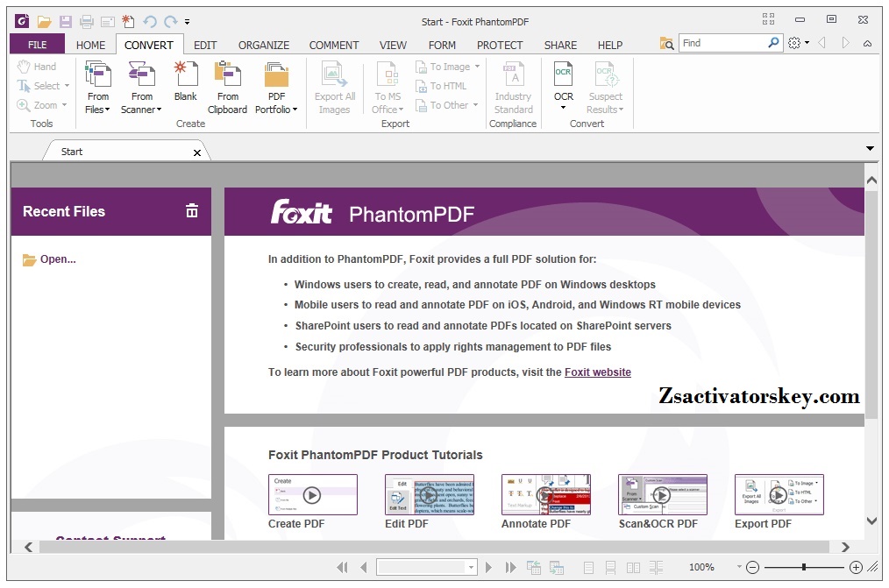
Task: Click the Open folder icon in quick access
Action: [44, 22]
